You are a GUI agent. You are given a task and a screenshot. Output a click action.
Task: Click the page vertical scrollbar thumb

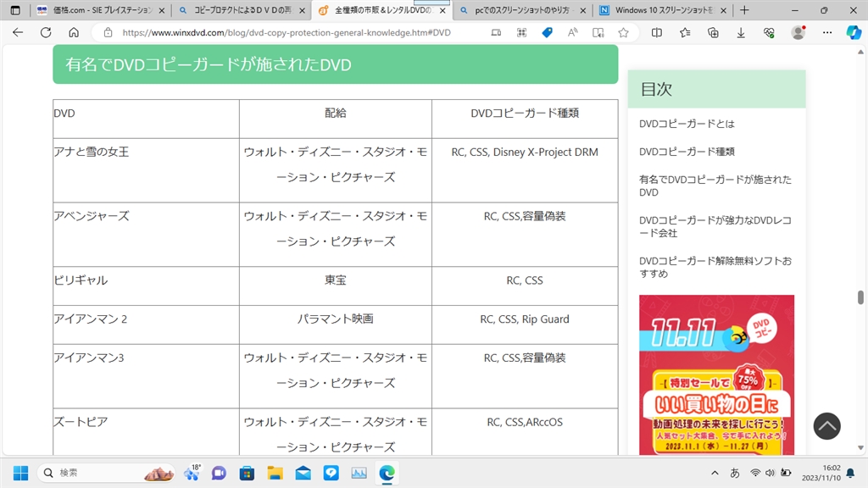tap(860, 297)
